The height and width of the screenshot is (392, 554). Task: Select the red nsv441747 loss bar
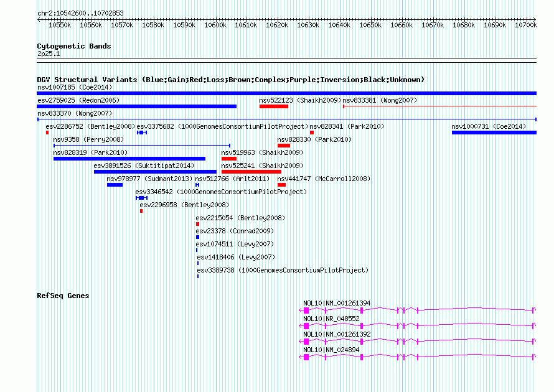(x=281, y=185)
